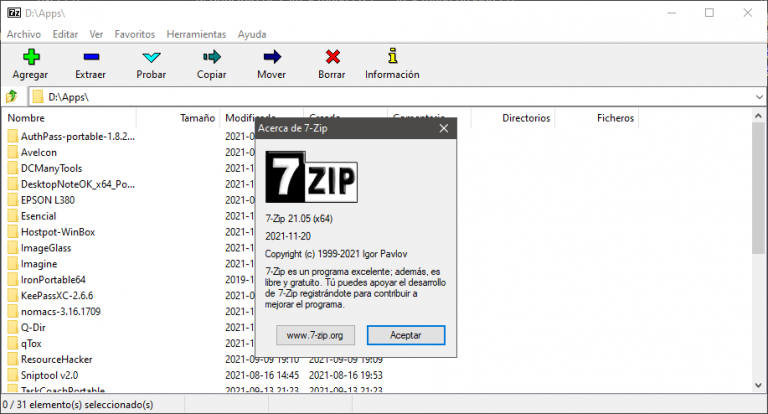Screen dimensions: 768x414
Task: Select the Probar test archive icon
Action: (x=151, y=57)
